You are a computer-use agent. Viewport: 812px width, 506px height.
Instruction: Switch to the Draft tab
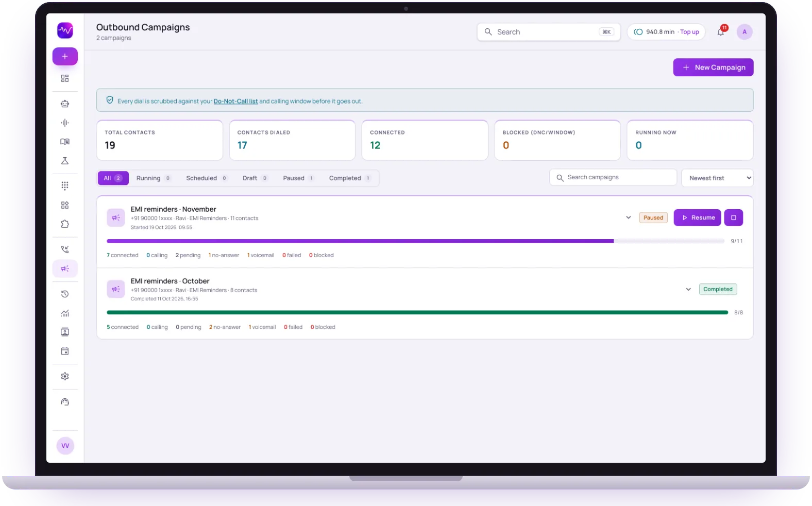click(x=255, y=178)
